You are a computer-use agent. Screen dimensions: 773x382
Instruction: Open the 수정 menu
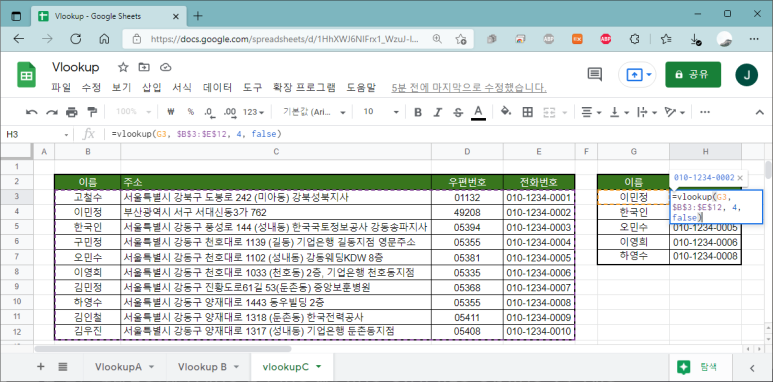click(91, 88)
